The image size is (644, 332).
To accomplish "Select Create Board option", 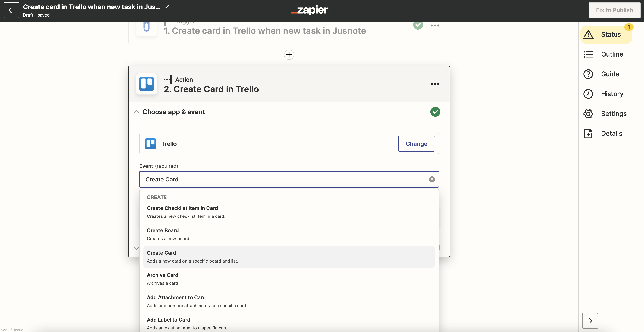I will pos(289,234).
